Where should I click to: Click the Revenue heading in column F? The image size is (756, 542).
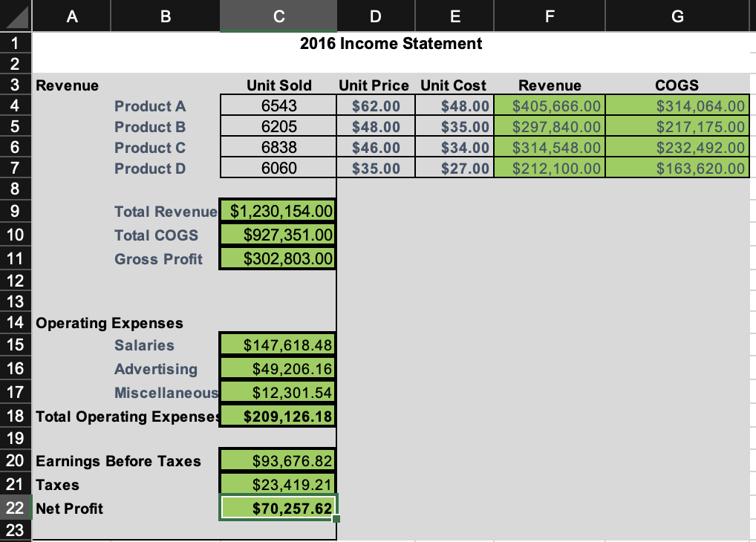[x=550, y=85]
